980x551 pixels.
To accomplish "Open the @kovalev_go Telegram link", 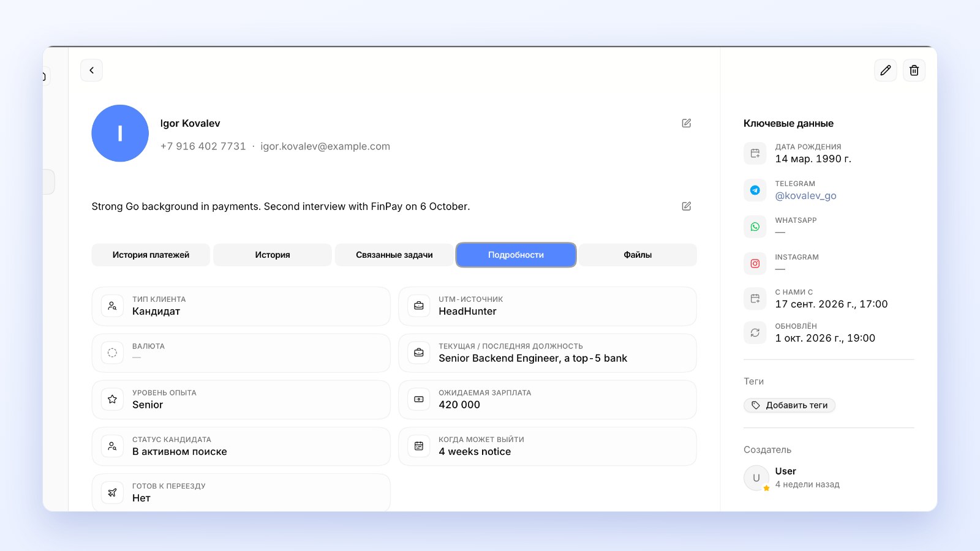I will click(x=805, y=196).
